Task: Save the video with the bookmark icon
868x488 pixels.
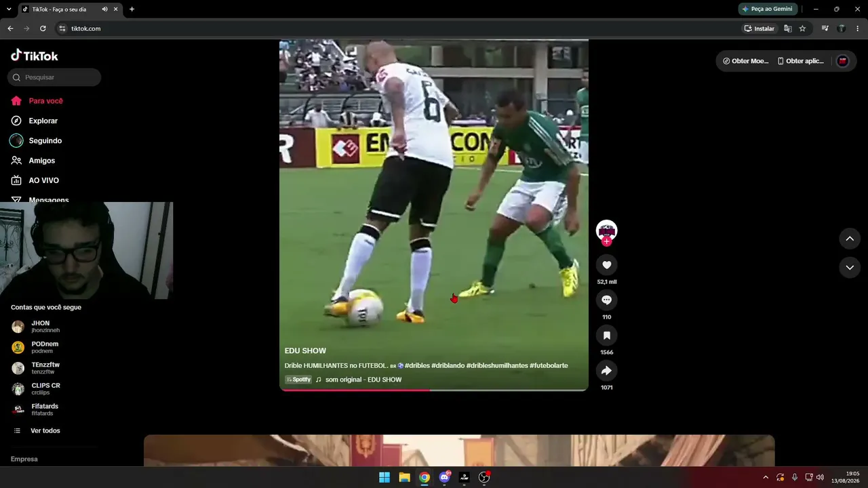Action: point(606,335)
